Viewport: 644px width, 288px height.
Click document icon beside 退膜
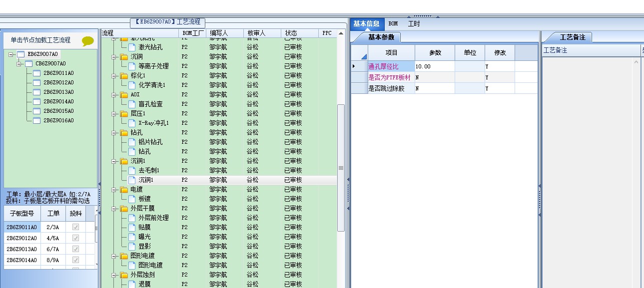(x=132, y=284)
